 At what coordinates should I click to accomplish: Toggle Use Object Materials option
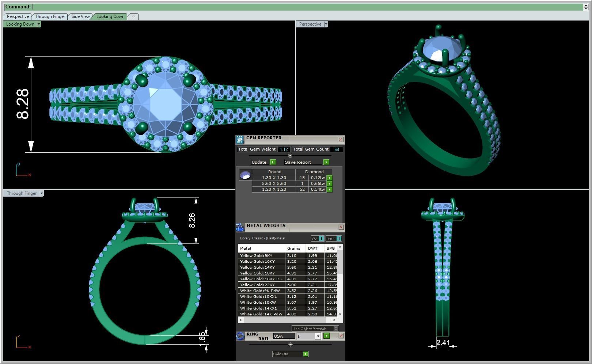[315, 328]
